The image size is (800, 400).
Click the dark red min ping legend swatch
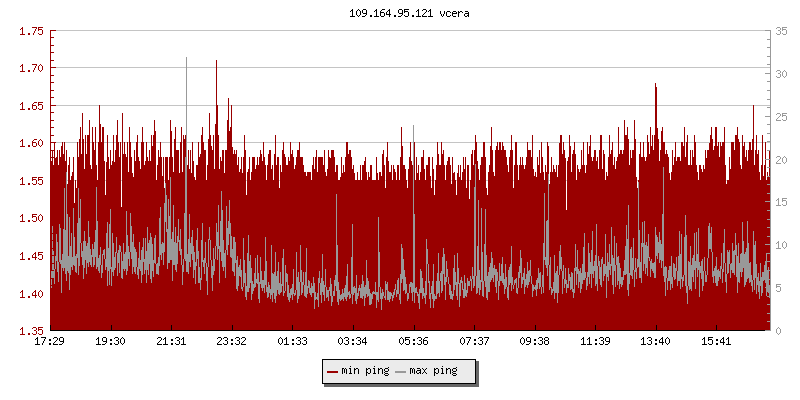[x=333, y=371]
